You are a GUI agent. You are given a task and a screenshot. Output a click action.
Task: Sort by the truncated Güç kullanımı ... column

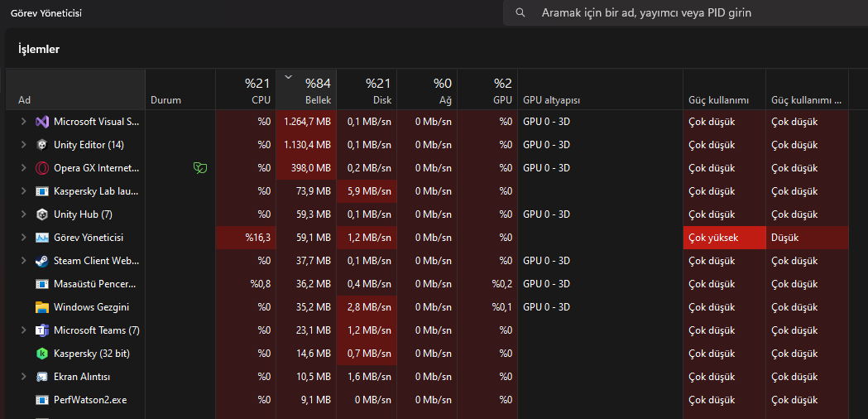click(807, 89)
